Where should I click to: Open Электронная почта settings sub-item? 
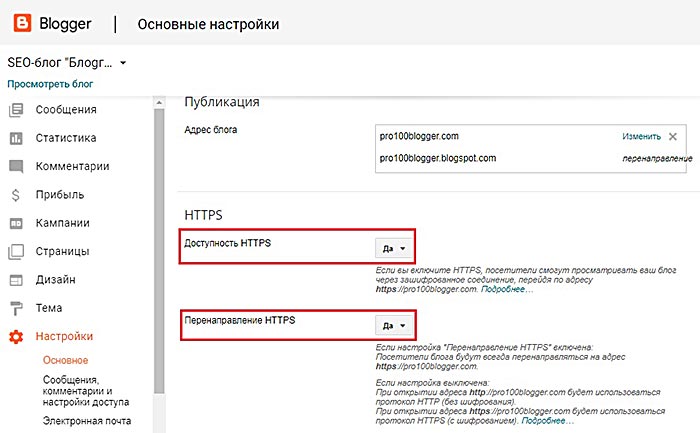coord(87,421)
